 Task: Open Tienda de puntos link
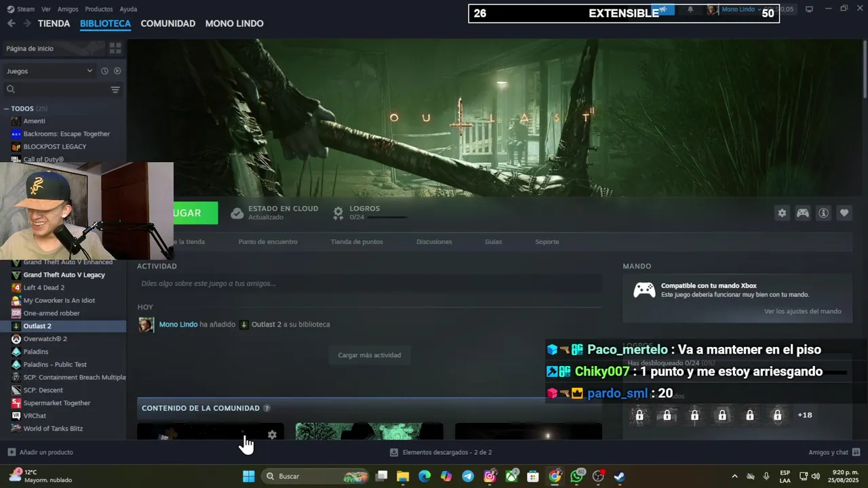(x=357, y=242)
